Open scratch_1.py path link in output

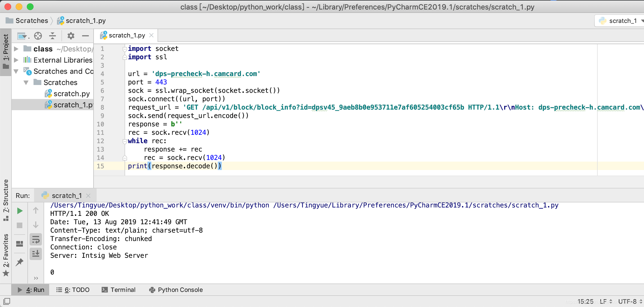(x=416, y=205)
